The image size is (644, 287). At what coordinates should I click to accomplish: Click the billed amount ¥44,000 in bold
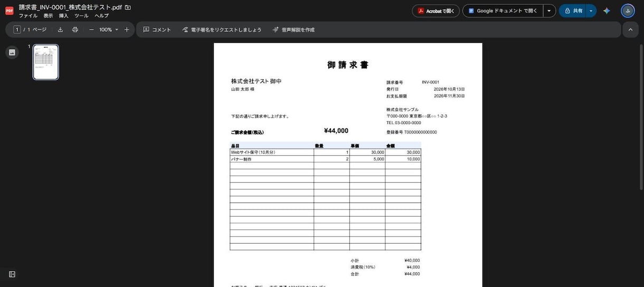336,131
